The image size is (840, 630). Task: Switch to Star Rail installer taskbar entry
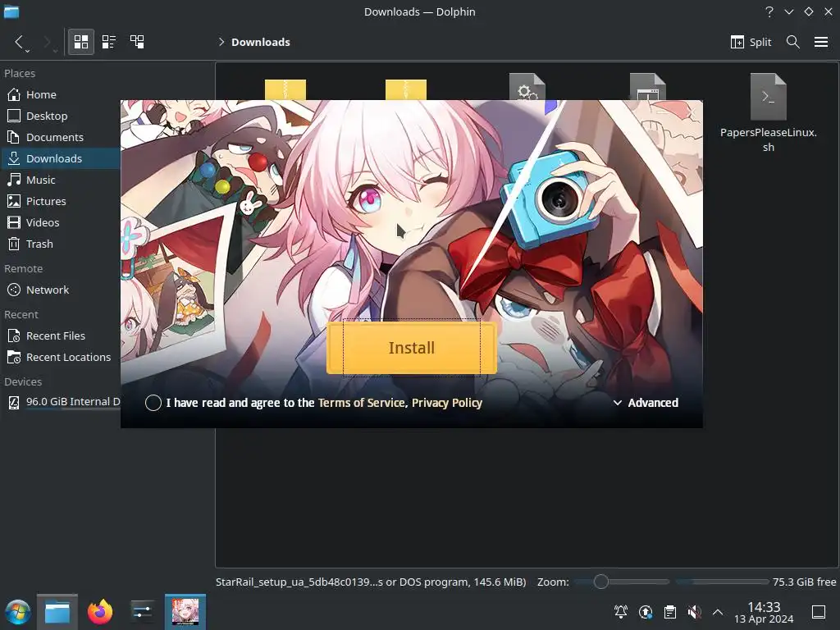185,612
